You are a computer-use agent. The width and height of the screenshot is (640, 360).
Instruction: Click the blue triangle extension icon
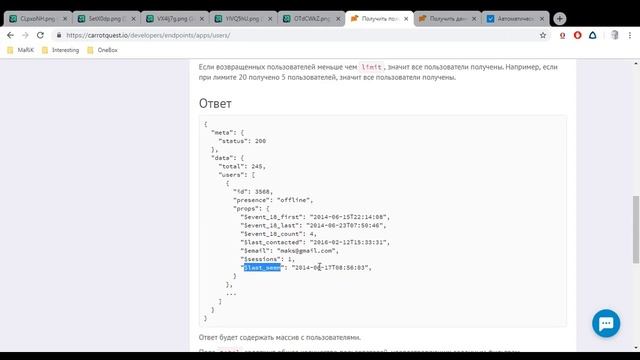(593, 36)
